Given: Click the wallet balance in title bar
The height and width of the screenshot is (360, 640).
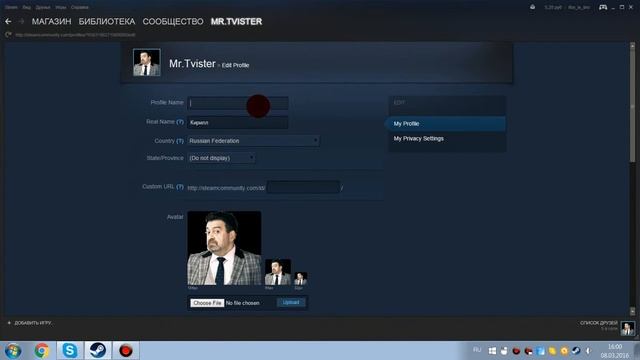Looking at the screenshot, I should click(x=553, y=7).
